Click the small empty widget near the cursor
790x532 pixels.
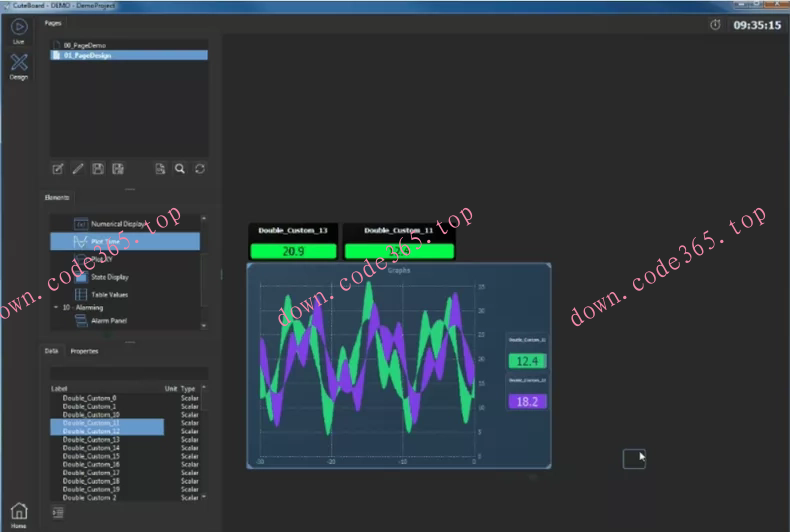pos(634,459)
